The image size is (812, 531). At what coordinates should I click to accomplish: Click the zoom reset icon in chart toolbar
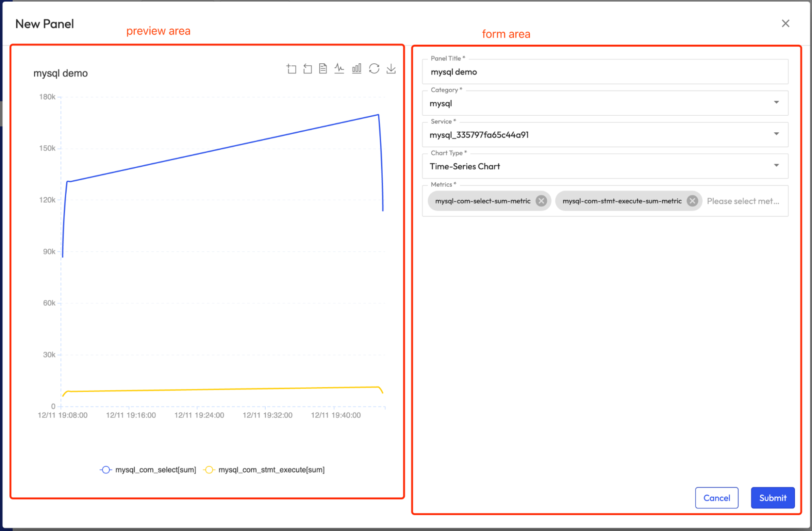(307, 69)
